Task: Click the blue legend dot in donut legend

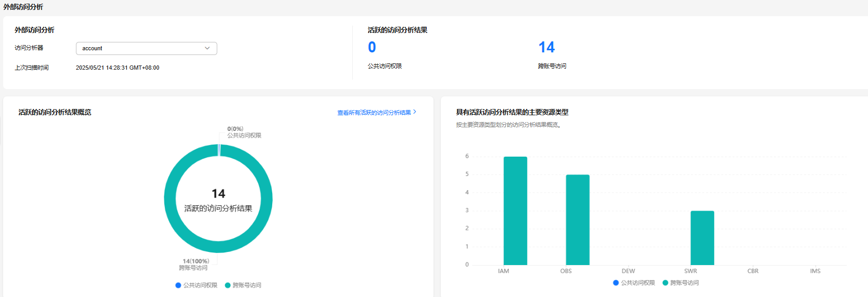Action: pyautogui.click(x=179, y=285)
